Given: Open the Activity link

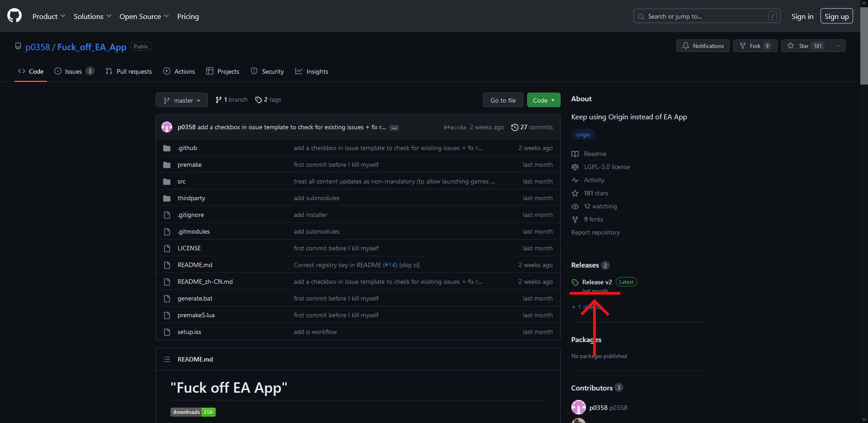Looking at the screenshot, I should [x=588, y=180].
